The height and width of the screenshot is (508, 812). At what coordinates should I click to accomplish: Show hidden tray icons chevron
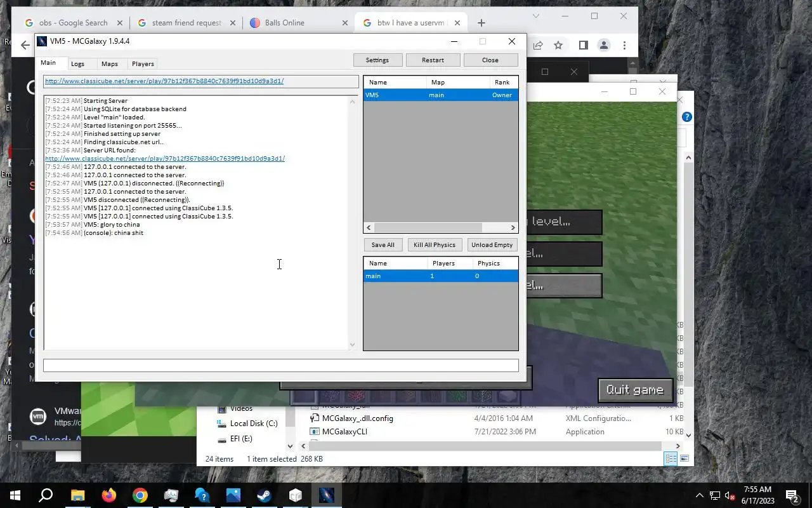tap(700, 495)
